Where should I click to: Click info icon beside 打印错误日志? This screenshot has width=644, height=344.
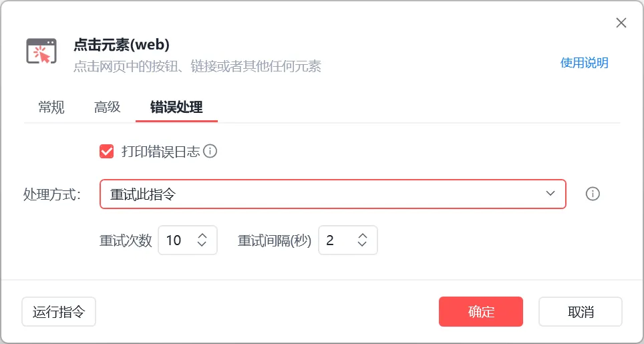click(210, 151)
